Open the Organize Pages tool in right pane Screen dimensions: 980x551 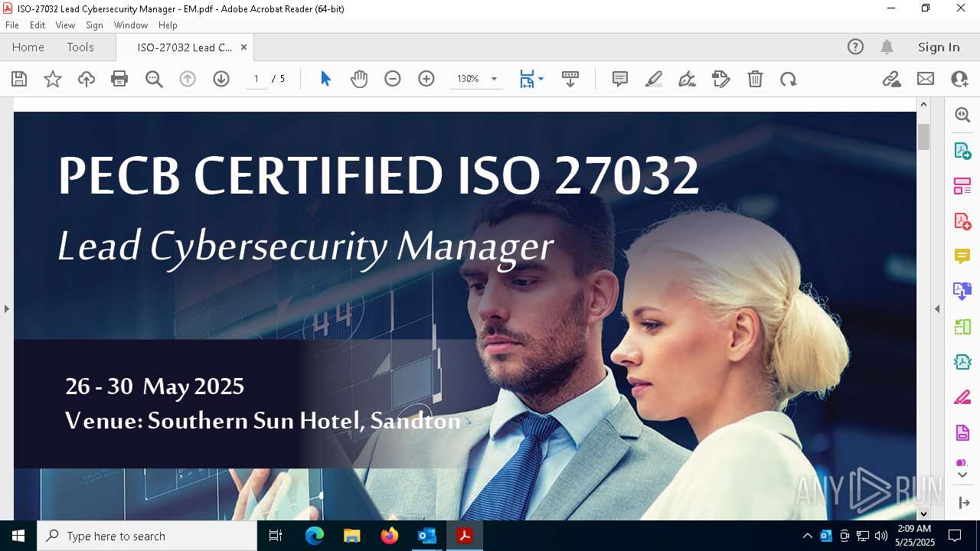pyautogui.click(x=962, y=327)
